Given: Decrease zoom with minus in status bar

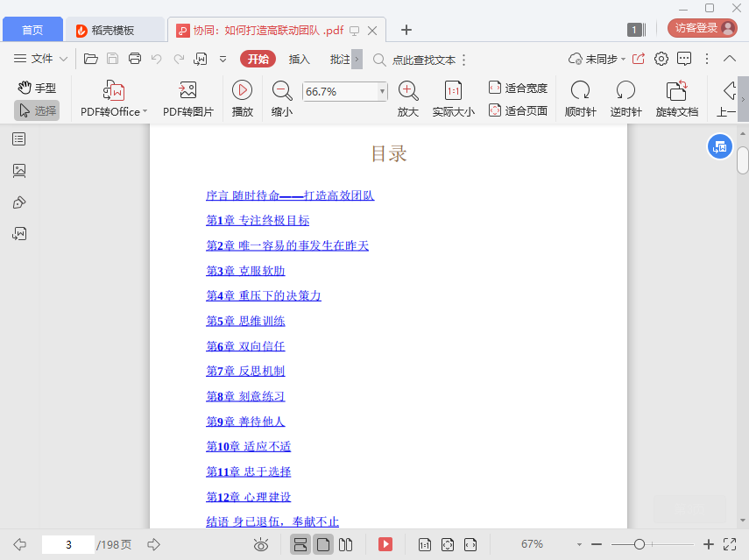Looking at the screenshot, I should (x=597, y=544).
